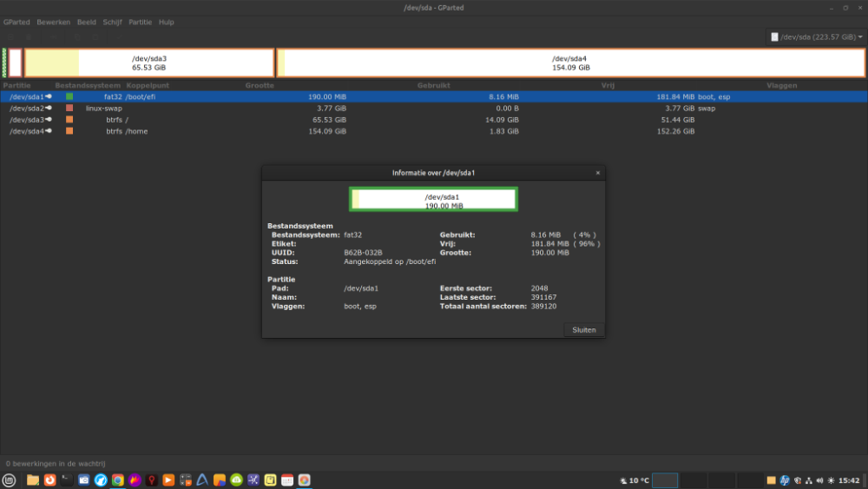Open the Partitie menu

[140, 22]
